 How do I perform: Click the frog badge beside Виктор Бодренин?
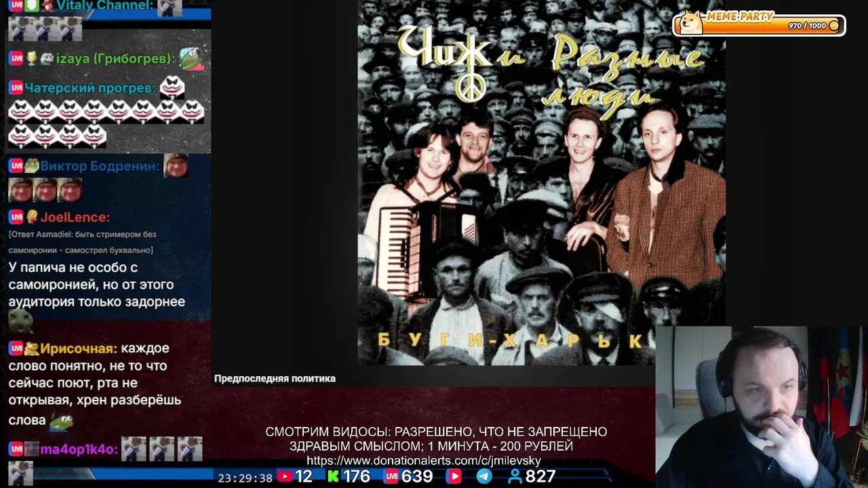pyautogui.click(x=32, y=166)
